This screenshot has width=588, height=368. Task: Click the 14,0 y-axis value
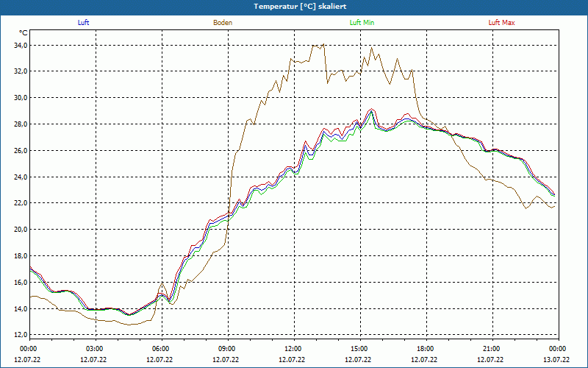(x=21, y=308)
